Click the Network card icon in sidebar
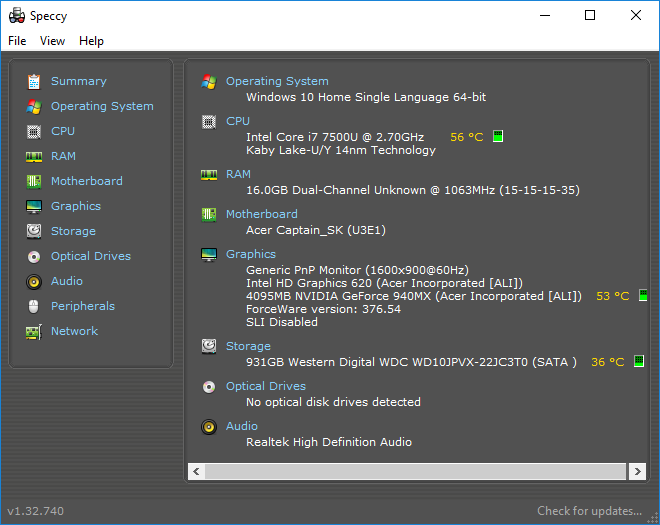The width and height of the screenshot is (660, 525). pyautogui.click(x=34, y=332)
